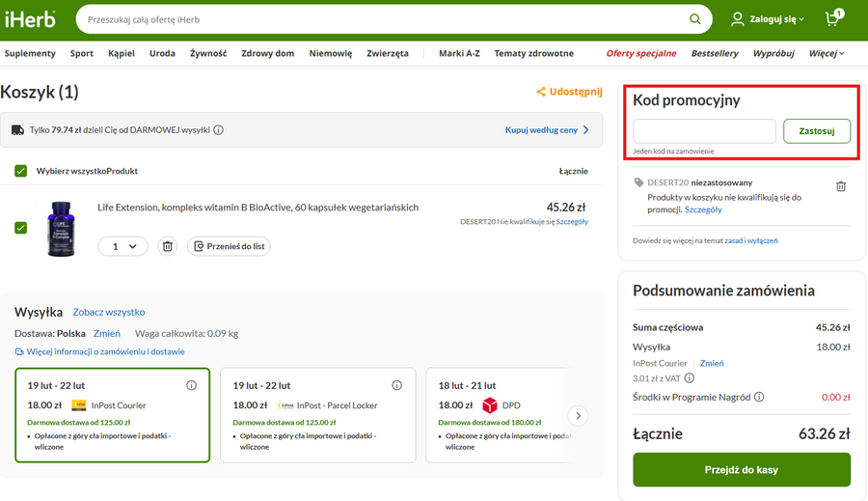
Task: Click next arrow in shipping options carousel
Action: 578,416
